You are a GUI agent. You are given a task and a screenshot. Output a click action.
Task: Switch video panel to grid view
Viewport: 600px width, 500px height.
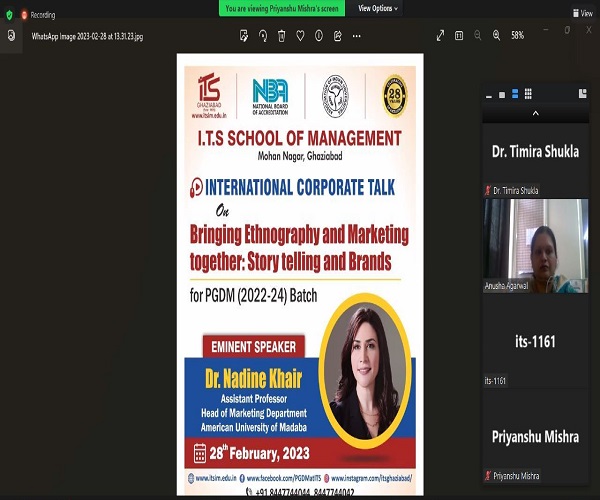528,94
